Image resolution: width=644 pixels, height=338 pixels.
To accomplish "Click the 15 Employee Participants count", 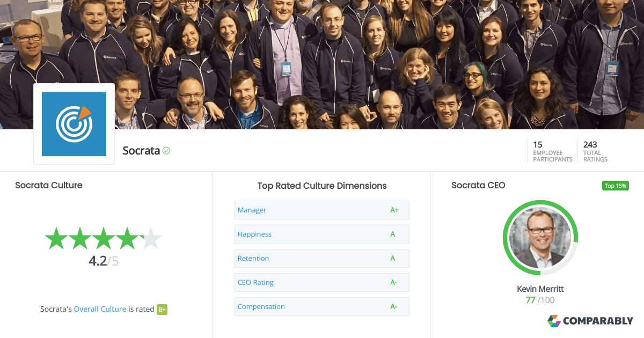I will (x=552, y=151).
